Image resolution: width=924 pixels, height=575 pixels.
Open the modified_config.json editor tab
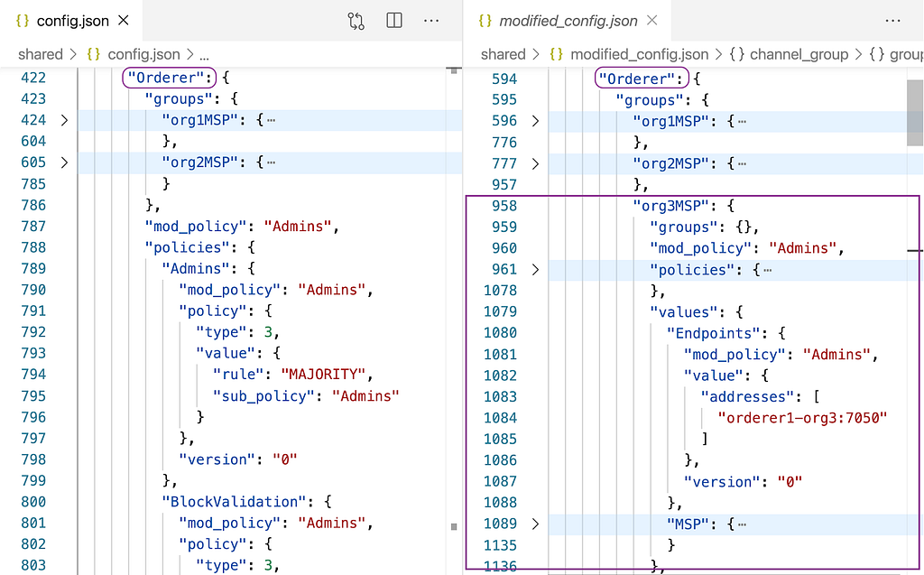568,21
